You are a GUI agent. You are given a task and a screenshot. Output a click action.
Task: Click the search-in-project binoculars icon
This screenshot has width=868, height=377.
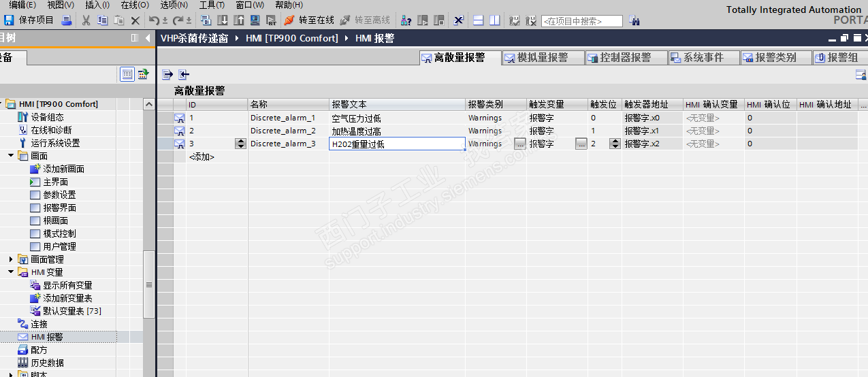(634, 20)
